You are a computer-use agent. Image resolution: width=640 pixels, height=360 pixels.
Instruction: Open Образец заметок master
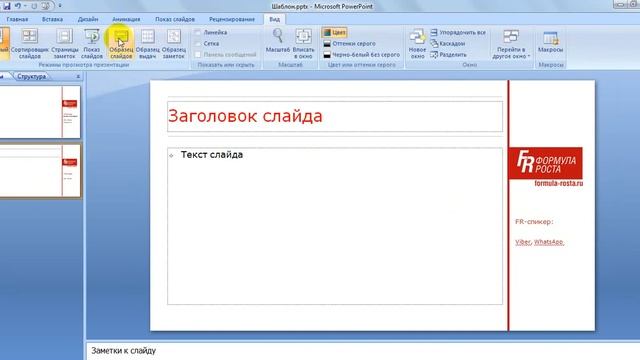point(174,43)
